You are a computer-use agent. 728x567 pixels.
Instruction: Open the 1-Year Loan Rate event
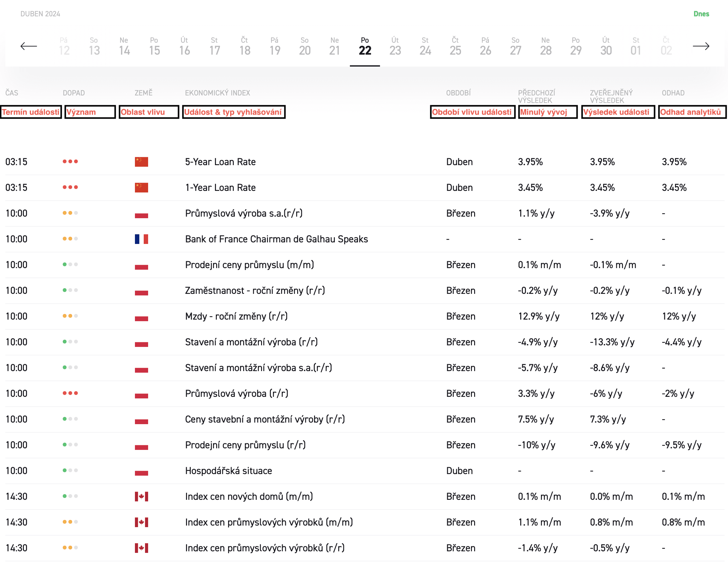point(220,187)
